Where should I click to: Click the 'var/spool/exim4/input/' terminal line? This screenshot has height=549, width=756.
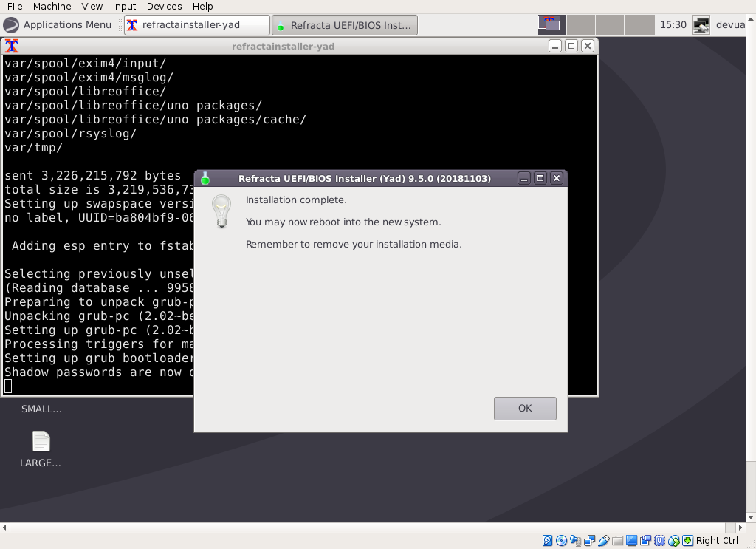(86, 64)
